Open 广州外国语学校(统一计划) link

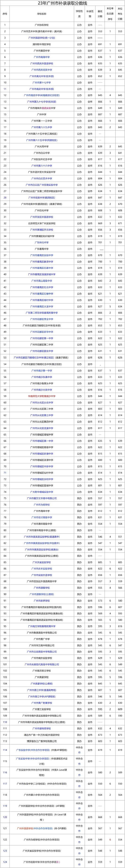[x=42, y=38]
